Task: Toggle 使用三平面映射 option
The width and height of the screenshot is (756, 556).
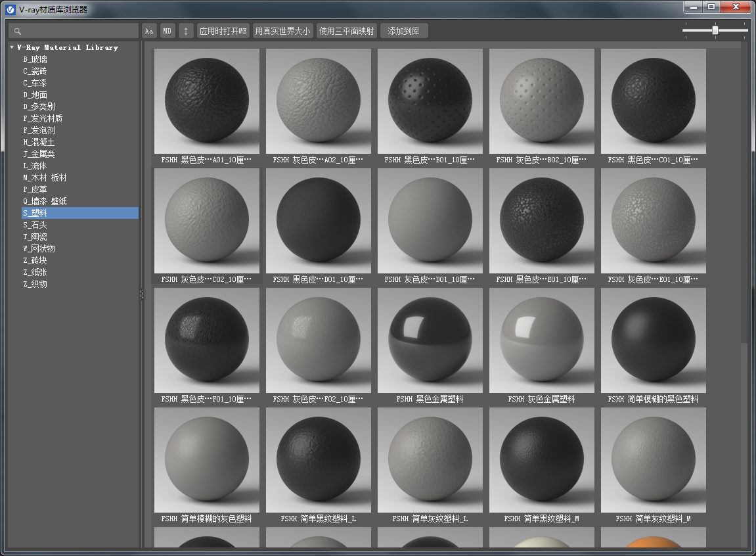Action: pos(347,31)
